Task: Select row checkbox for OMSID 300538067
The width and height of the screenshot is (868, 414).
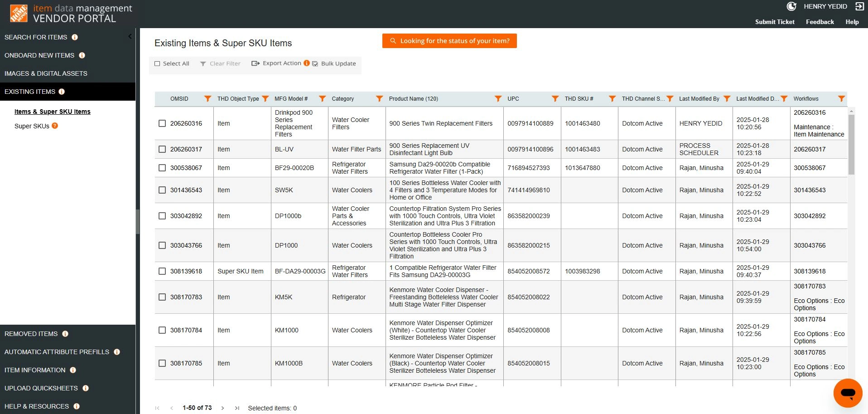Action: [162, 168]
